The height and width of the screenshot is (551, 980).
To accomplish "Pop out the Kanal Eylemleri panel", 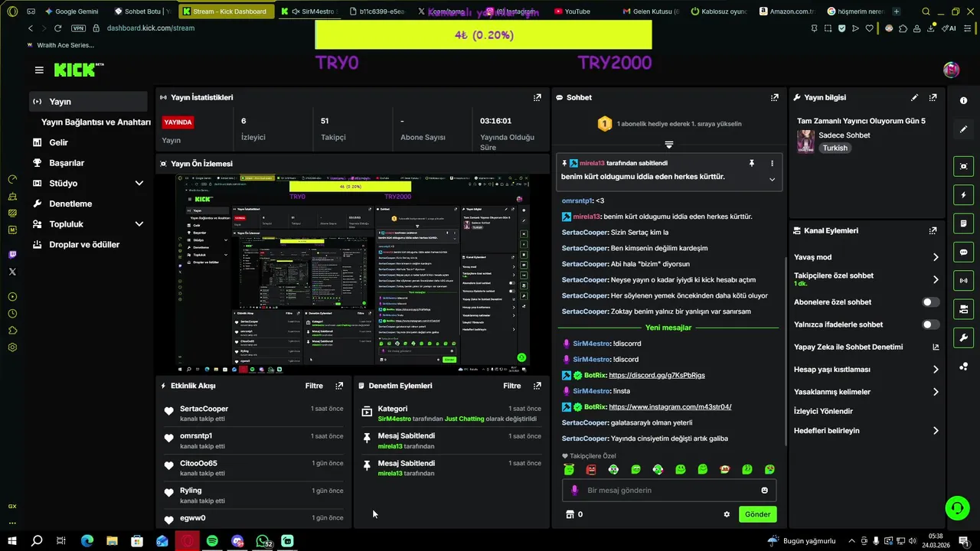I will (933, 230).
